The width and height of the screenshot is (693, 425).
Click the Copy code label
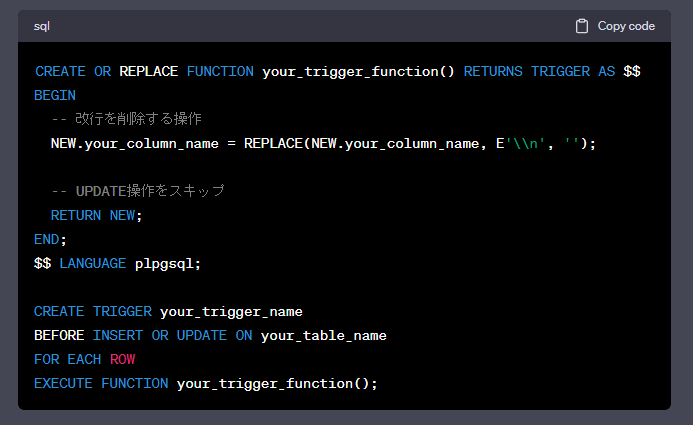(626, 26)
